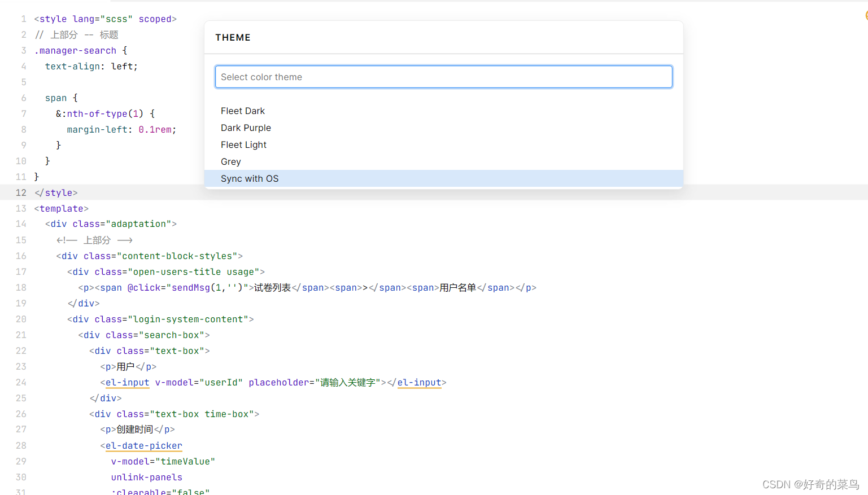Open the underlined el-date-picker tag on line 28
This screenshot has width=868, height=495.
(143, 446)
